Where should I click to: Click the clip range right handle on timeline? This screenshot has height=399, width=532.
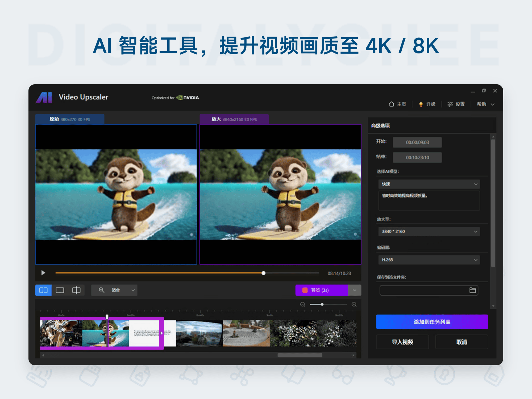[x=161, y=333]
